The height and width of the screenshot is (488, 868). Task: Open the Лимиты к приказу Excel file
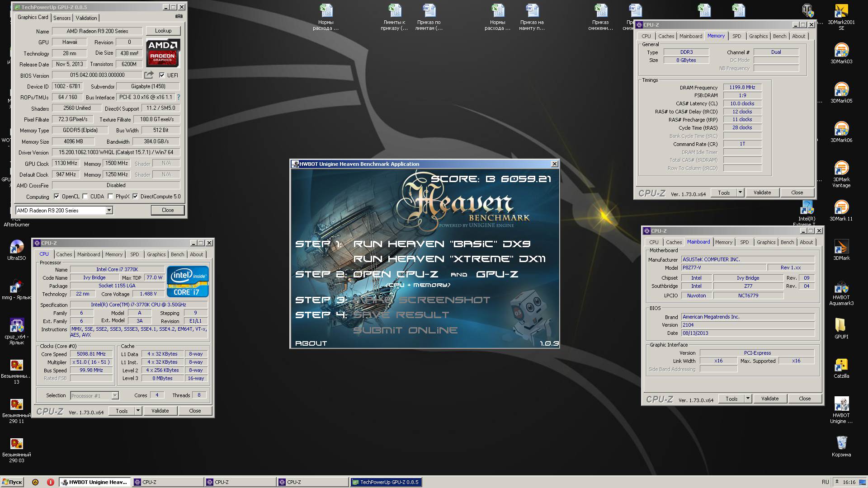point(395,17)
